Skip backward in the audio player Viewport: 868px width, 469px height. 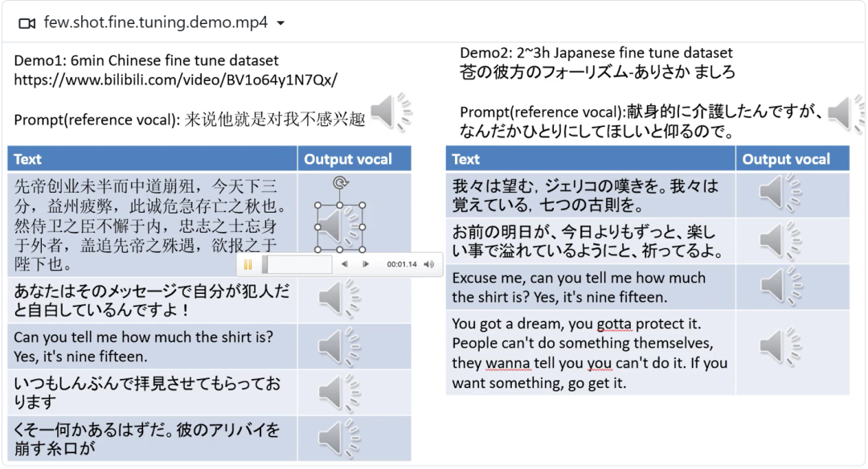click(344, 264)
